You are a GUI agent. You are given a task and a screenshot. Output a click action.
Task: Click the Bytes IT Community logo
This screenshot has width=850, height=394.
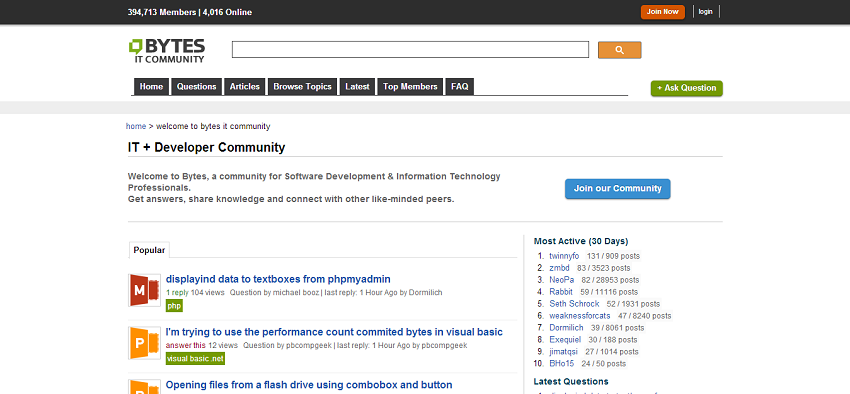click(167, 51)
